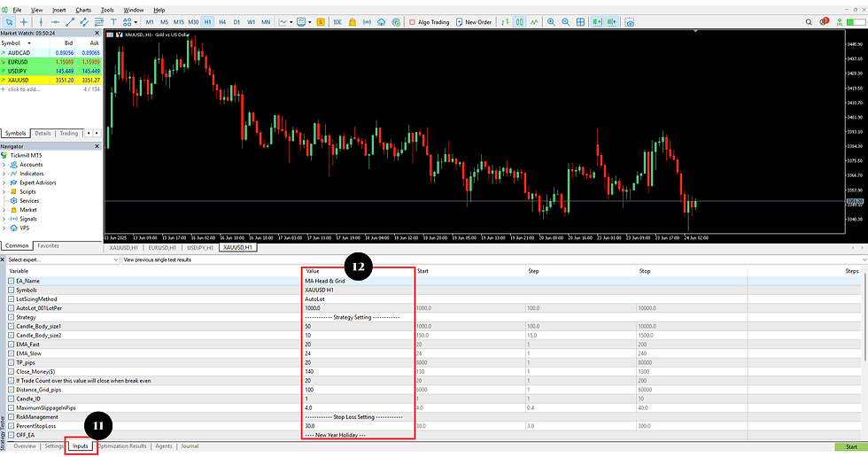Close the Market Watch panel
The image size is (868, 457).
97,33
